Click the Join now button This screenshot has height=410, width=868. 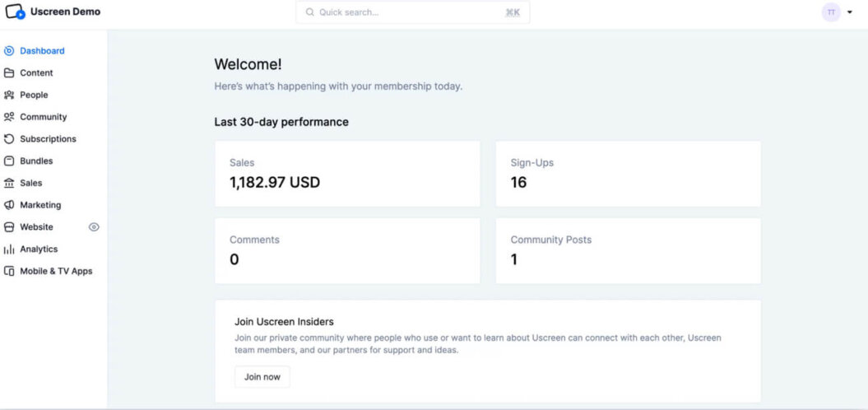click(262, 377)
